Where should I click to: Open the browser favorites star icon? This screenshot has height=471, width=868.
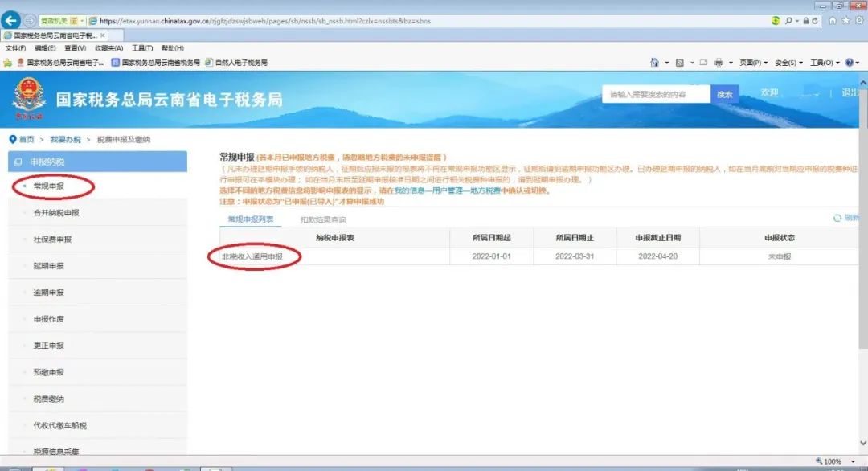coord(844,20)
